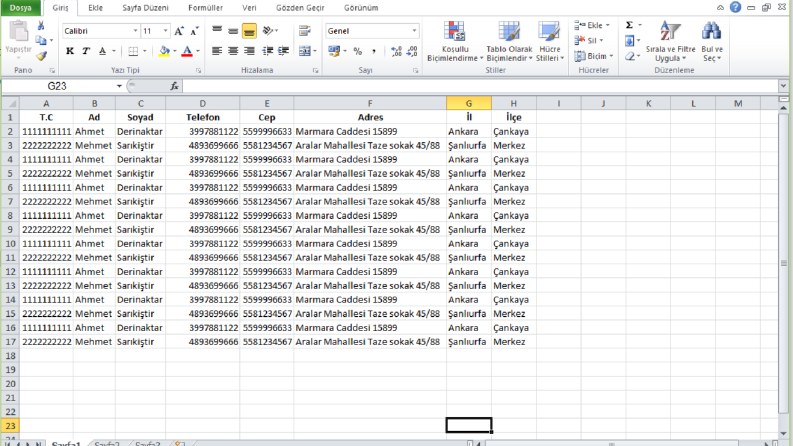Image resolution: width=793 pixels, height=446 pixels.
Task: Toggle bold K formatting
Action: click(x=70, y=51)
